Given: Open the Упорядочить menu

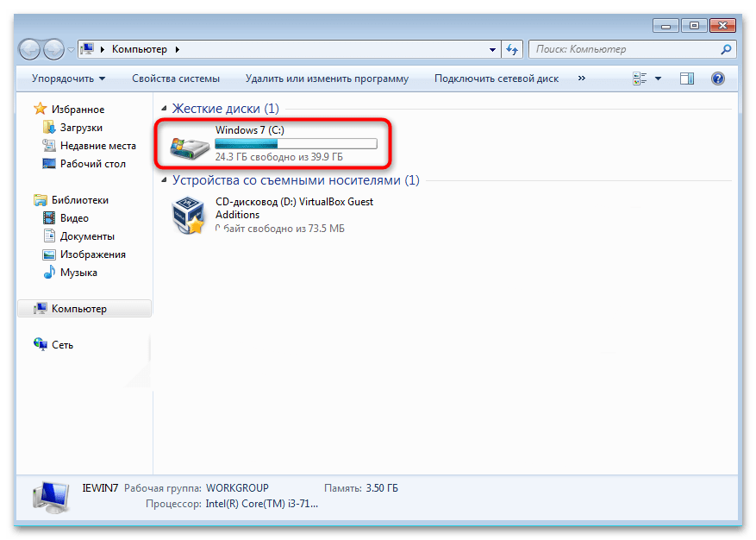Looking at the screenshot, I should pos(68,78).
